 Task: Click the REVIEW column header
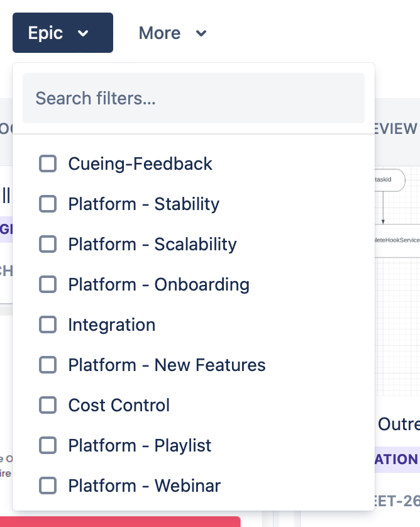coord(397,128)
